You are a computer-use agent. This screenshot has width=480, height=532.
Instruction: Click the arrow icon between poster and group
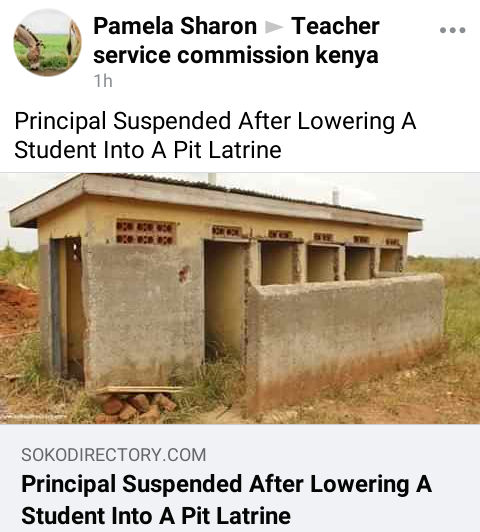click(274, 27)
